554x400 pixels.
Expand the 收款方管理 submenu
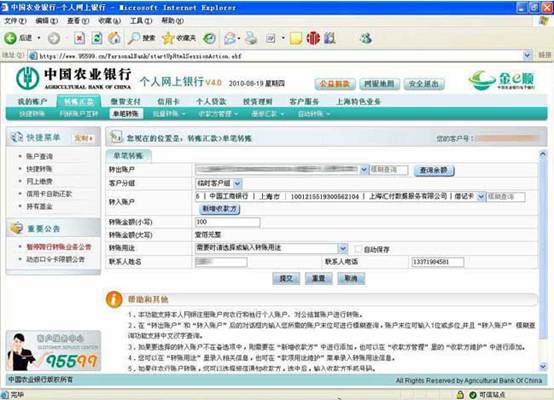click(218, 114)
